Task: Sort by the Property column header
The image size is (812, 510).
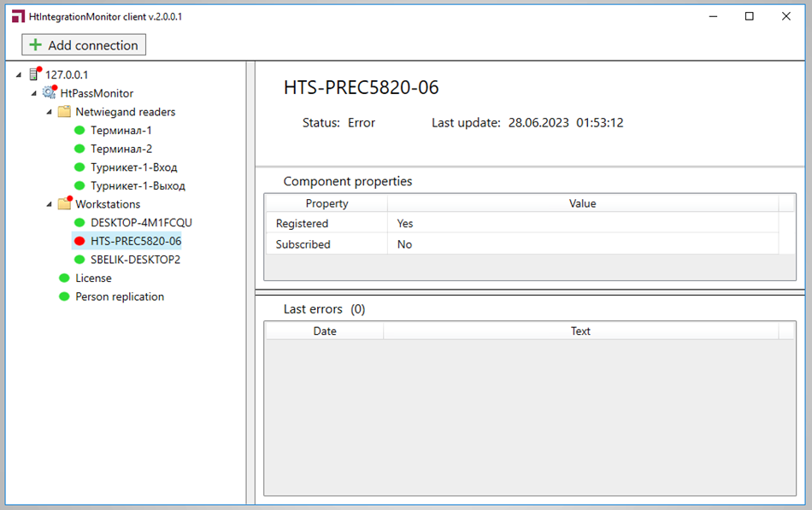Action: [x=327, y=203]
